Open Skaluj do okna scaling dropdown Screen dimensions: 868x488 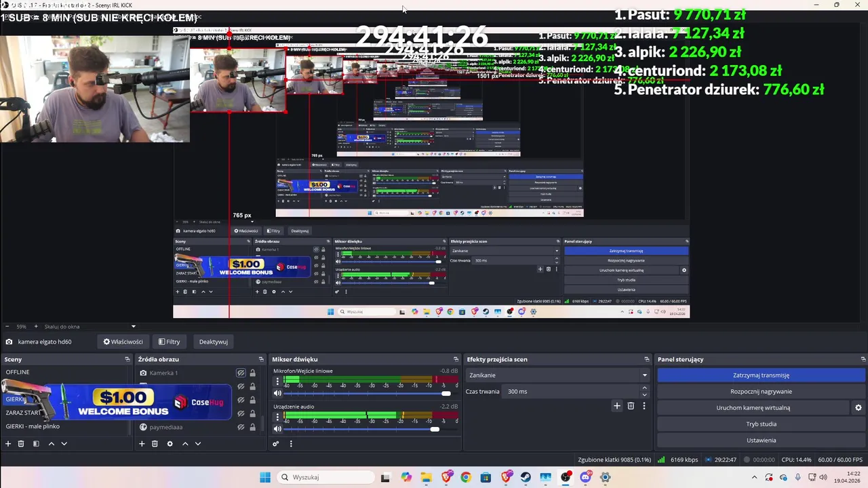[90, 327]
